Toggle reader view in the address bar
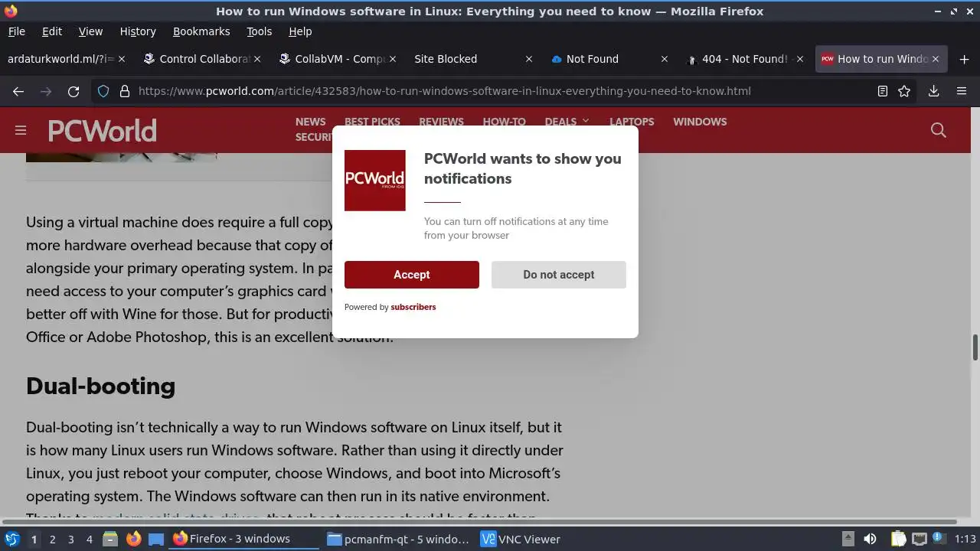This screenshot has width=980, height=551. (882, 91)
